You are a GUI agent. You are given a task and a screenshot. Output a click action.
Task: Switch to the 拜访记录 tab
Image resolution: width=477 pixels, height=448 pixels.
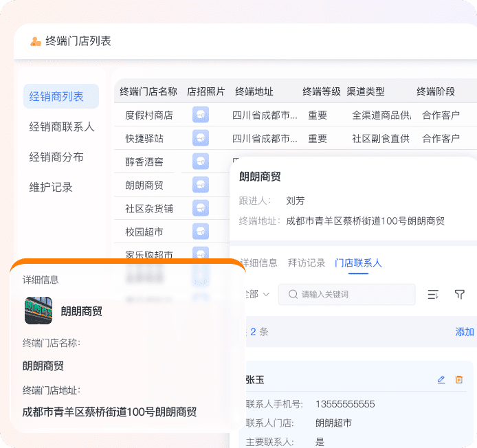307,262
